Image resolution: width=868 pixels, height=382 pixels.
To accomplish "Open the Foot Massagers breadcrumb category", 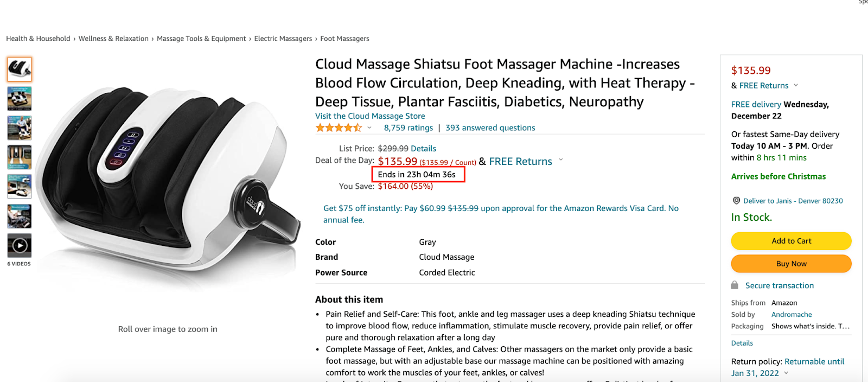I will click(344, 38).
